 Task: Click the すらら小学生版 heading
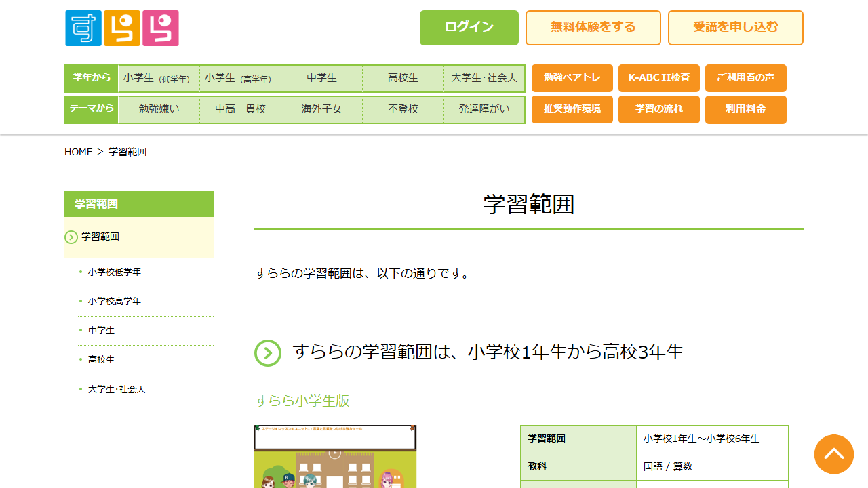pos(302,401)
